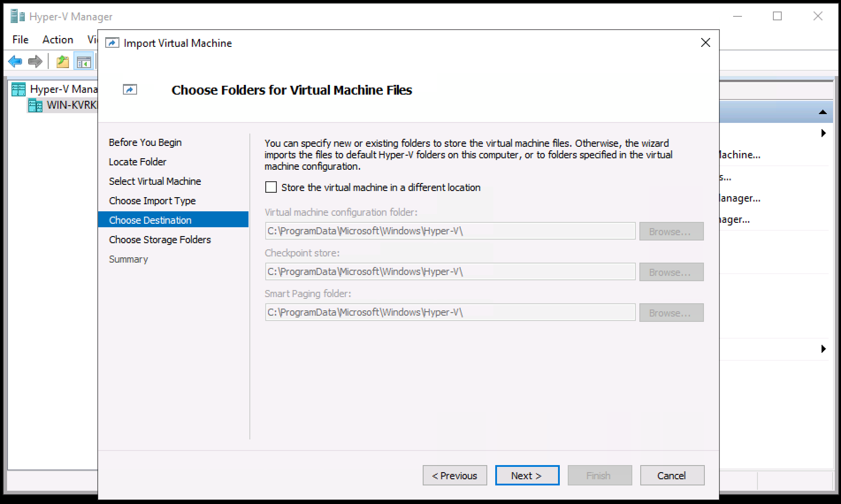The width and height of the screenshot is (841, 504).
Task: Enable Store the virtual machine in different location
Action: click(271, 187)
